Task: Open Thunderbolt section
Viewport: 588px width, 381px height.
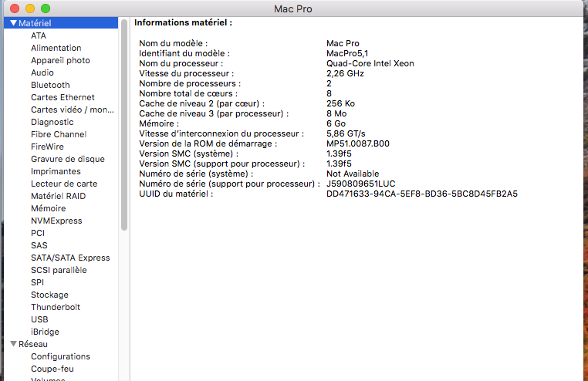Action: pos(56,308)
